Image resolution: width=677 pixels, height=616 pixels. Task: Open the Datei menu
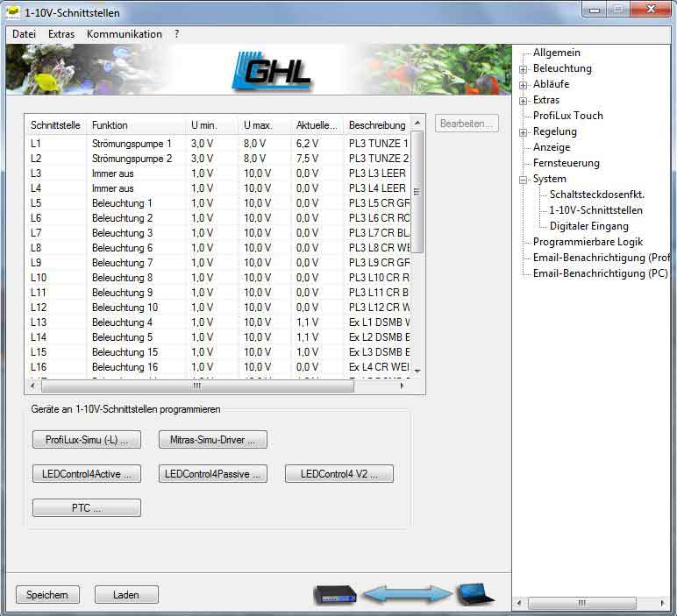click(24, 34)
